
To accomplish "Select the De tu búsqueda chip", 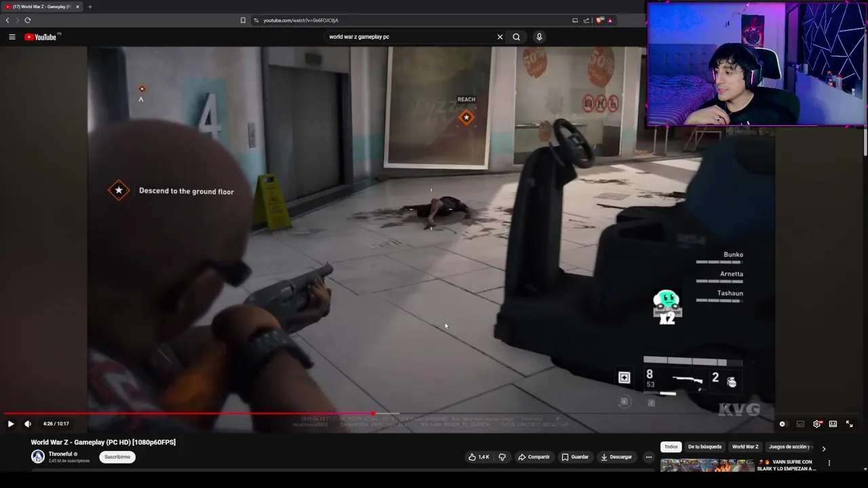I will (705, 447).
